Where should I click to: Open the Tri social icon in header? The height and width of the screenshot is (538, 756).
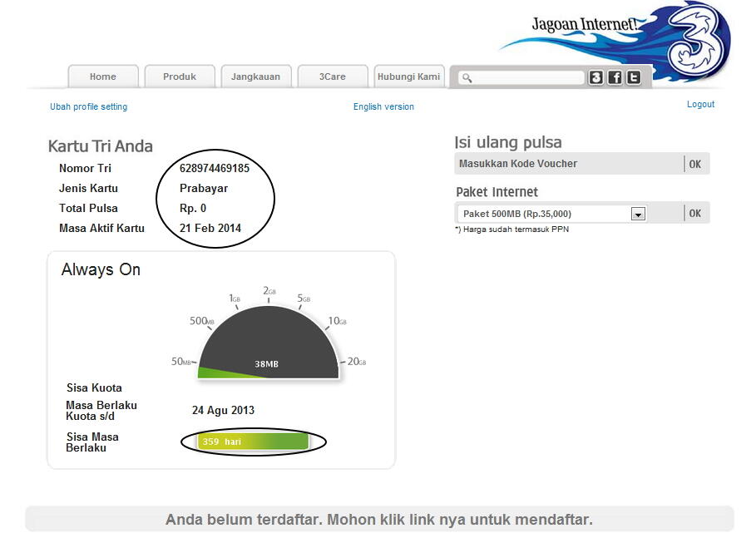[x=596, y=77]
